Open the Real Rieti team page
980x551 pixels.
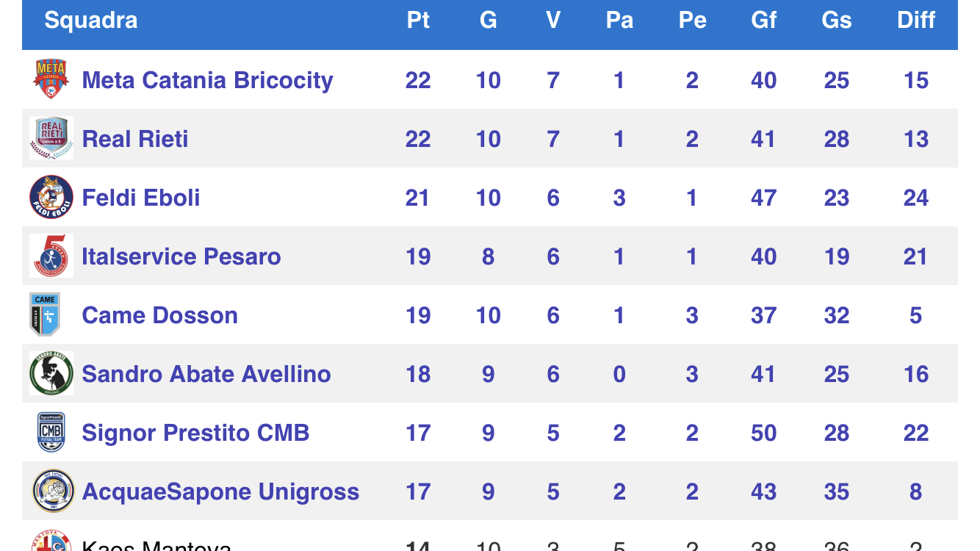(x=135, y=139)
